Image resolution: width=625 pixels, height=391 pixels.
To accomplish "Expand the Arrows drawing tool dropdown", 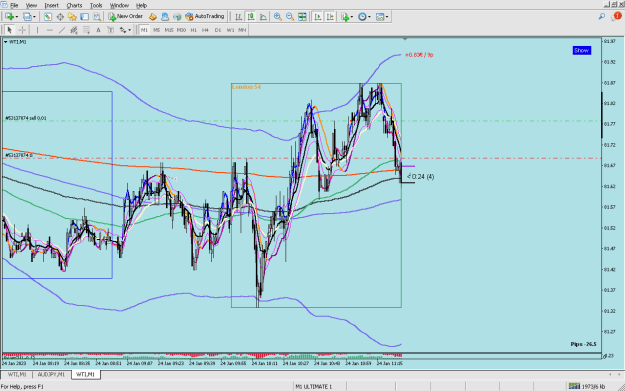I will click(130, 30).
